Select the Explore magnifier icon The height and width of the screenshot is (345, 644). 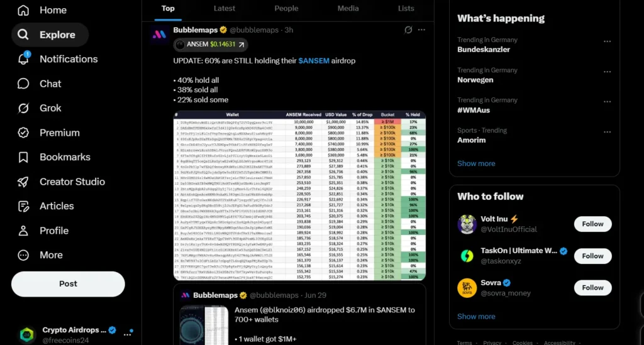pyautogui.click(x=23, y=35)
